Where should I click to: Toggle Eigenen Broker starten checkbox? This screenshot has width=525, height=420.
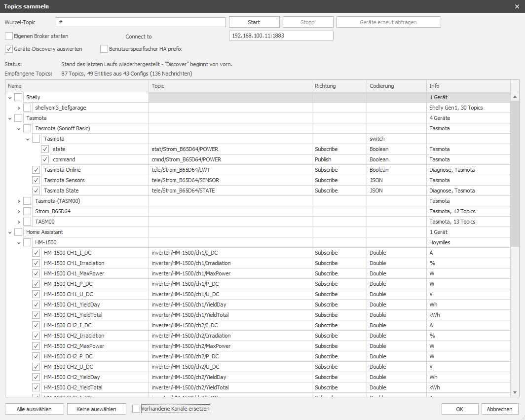(x=9, y=36)
